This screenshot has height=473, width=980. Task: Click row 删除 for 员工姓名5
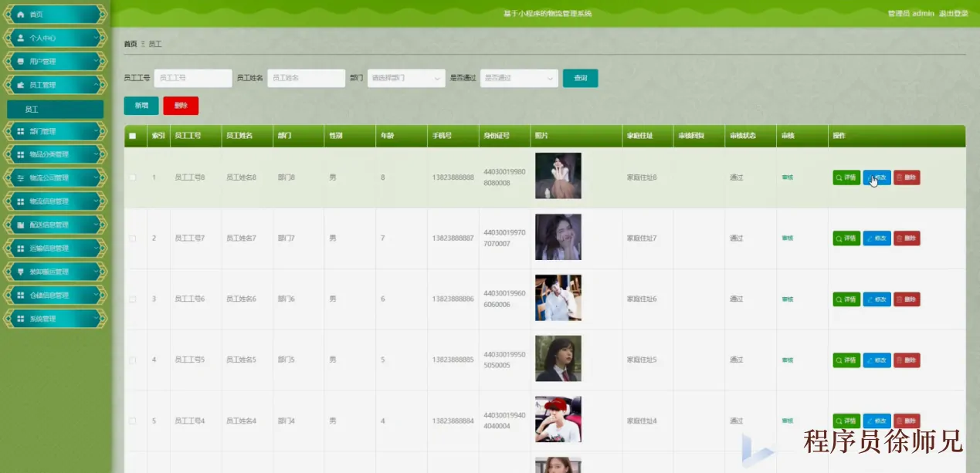point(907,360)
